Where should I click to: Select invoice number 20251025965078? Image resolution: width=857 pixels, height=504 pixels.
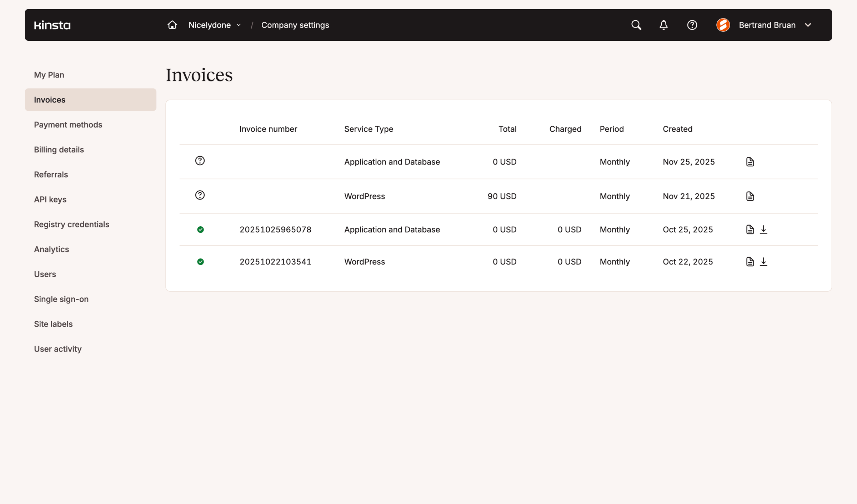pyautogui.click(x=275, y=230)
